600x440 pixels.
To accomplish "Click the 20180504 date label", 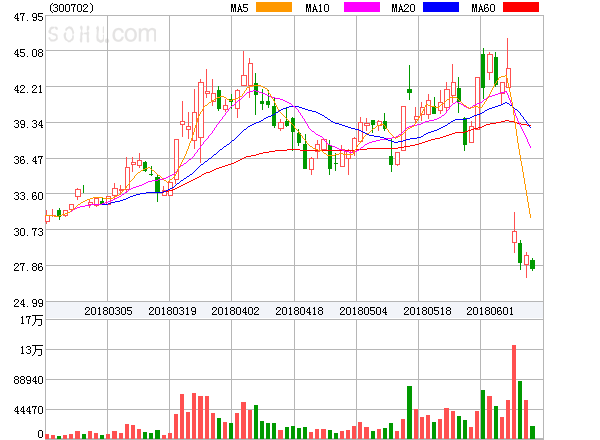I will point(363,311).
